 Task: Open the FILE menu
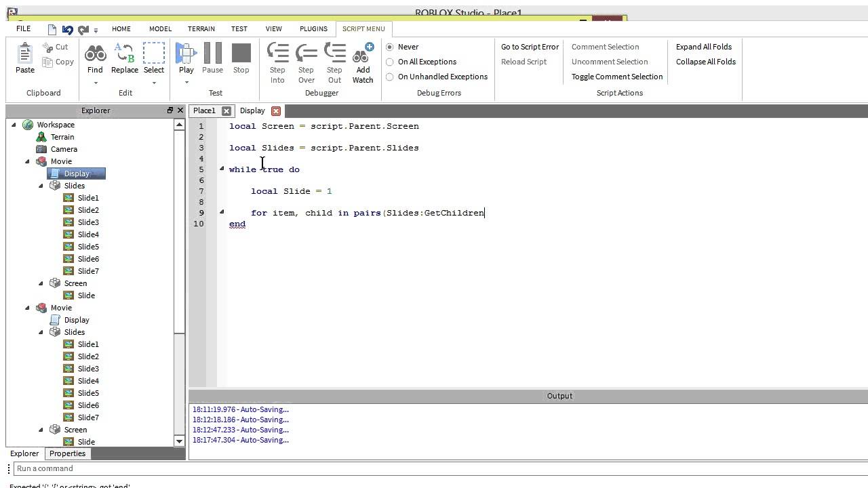23,28
